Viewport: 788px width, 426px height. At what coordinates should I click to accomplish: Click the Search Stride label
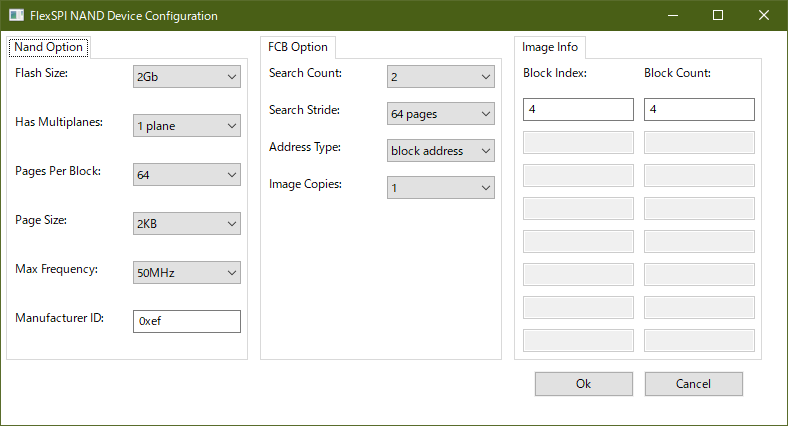(304, 110)
